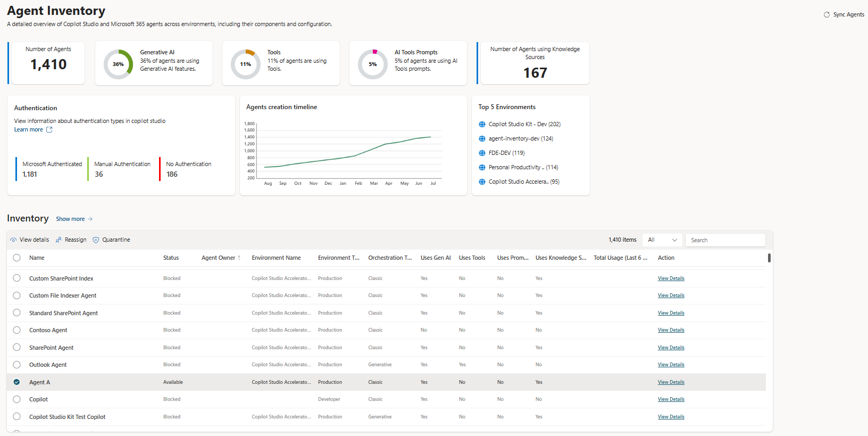Click the Learn more external link icon
The image size is (868, 436).
[49, 129]
